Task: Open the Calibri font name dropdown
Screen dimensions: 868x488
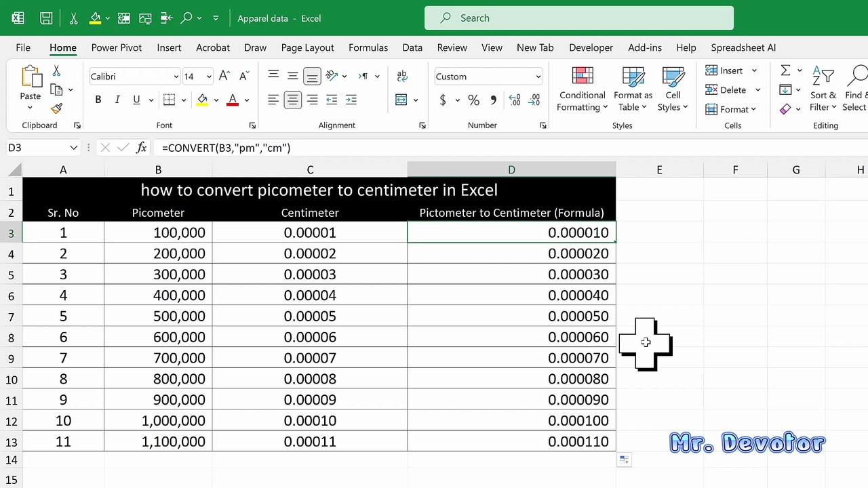Action: [x=176, y=77]
